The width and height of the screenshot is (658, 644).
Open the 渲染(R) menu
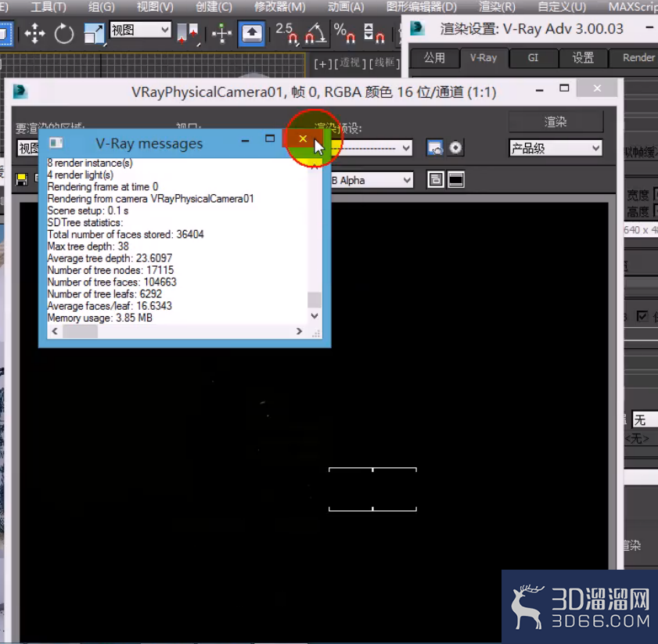[497, 7]
